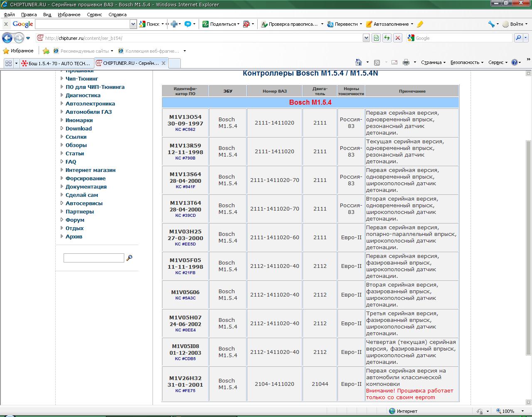Click the sidebar search magnifier icon
The width and height of the screenshot is (532, 417).
[x=129, y=258]
